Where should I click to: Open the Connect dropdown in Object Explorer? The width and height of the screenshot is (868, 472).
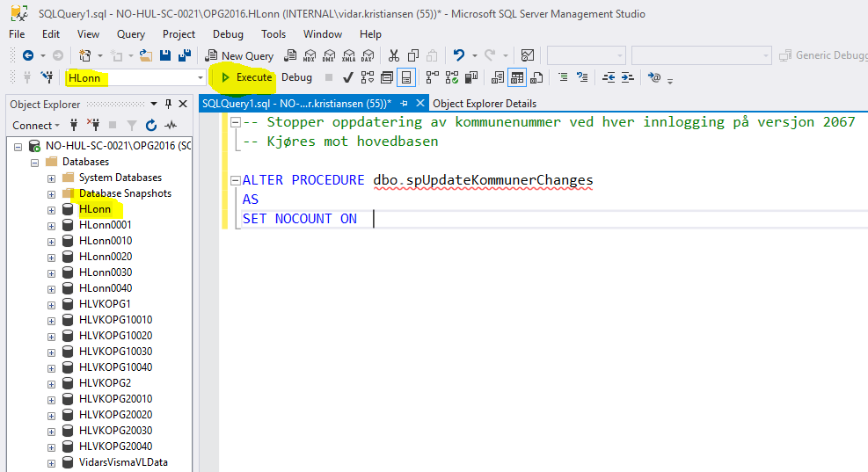click(x=36, y=125)
